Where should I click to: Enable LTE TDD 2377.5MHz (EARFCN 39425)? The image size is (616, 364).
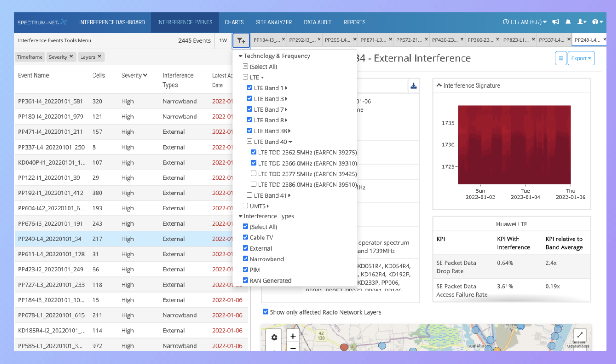[x=254, y=174]
